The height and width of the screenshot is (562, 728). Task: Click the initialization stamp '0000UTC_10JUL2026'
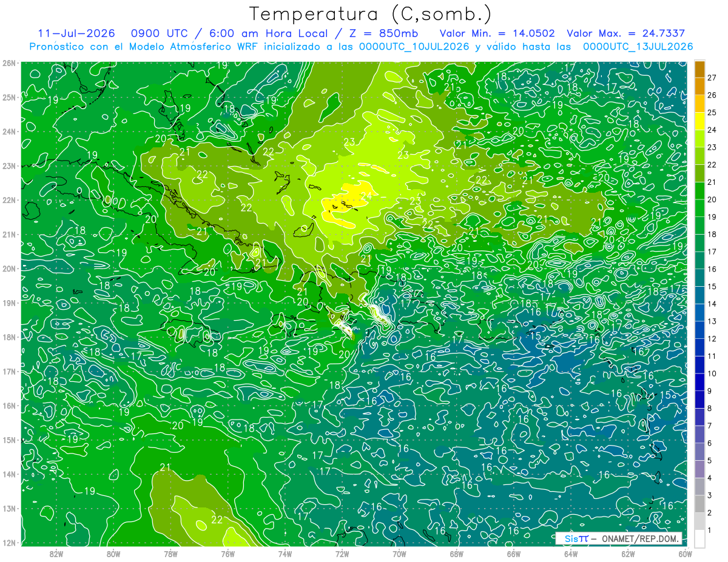pos(414,47)
